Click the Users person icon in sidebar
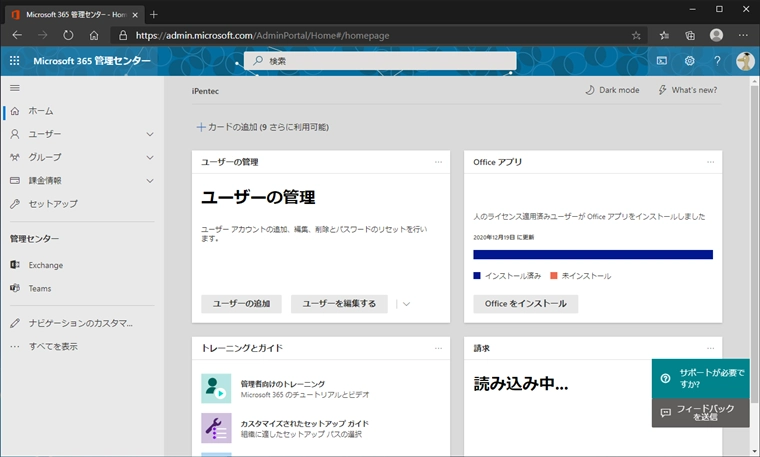Image resolution: width=760 pixels, height=457 pixels. 15,134
